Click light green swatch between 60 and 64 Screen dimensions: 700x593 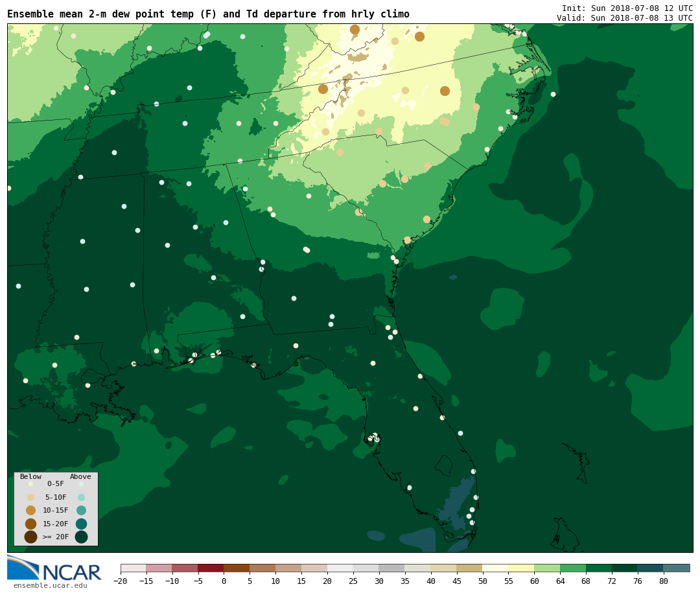548,568
